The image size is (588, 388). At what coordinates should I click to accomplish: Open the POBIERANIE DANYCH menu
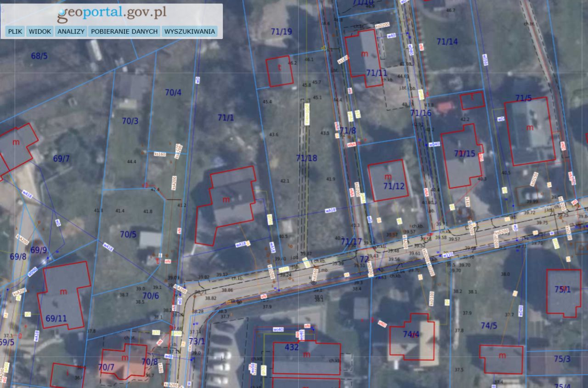tap(124, 32)
